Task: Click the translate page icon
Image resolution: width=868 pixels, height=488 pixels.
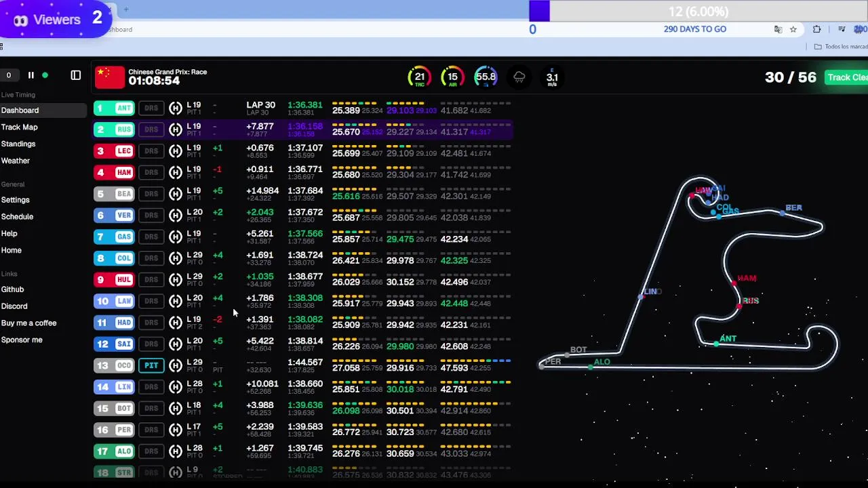Action: (778, 29)
